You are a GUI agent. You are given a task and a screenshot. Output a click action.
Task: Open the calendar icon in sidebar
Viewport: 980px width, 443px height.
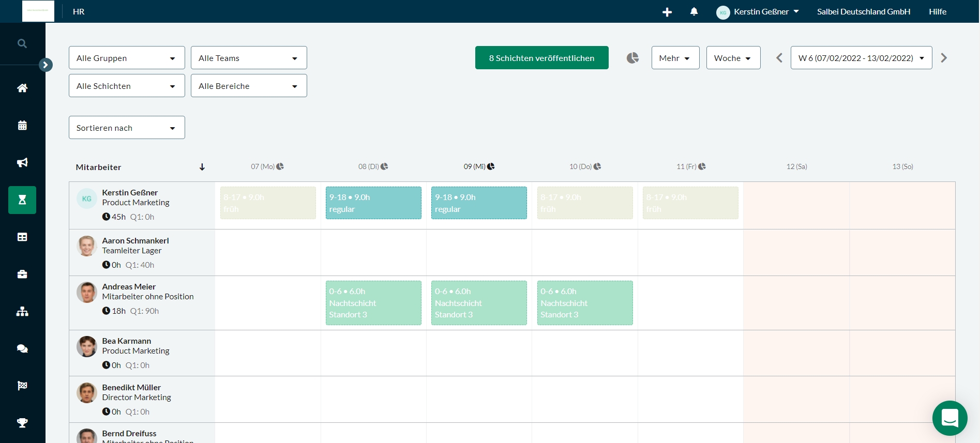pyautogui.click(x=22, y=125)
